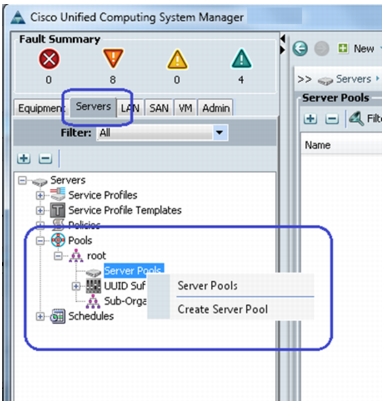The width and height of the screenshot is (385, 416).
Task: Click the root organization hierarchy icon
Action: (x=76, y=256)
